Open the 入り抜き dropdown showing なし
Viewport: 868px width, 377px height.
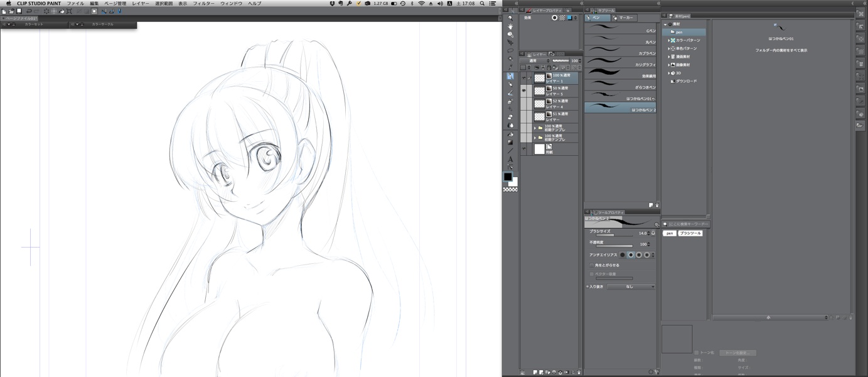pyautogui.click(x=631, y=287)
